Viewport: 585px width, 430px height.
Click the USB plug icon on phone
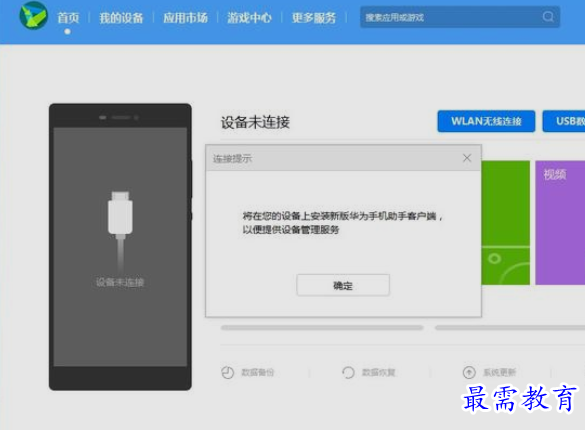pos(120,231)
